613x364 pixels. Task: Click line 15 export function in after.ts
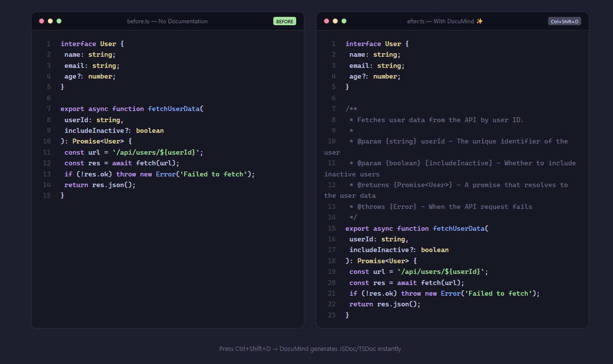pyautogui.click(x=417, y=228)
